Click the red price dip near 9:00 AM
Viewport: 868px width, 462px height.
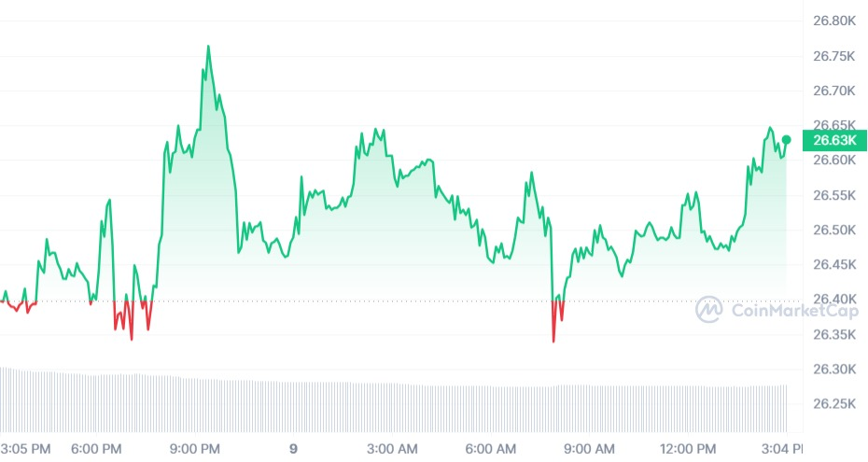(554, 336)
